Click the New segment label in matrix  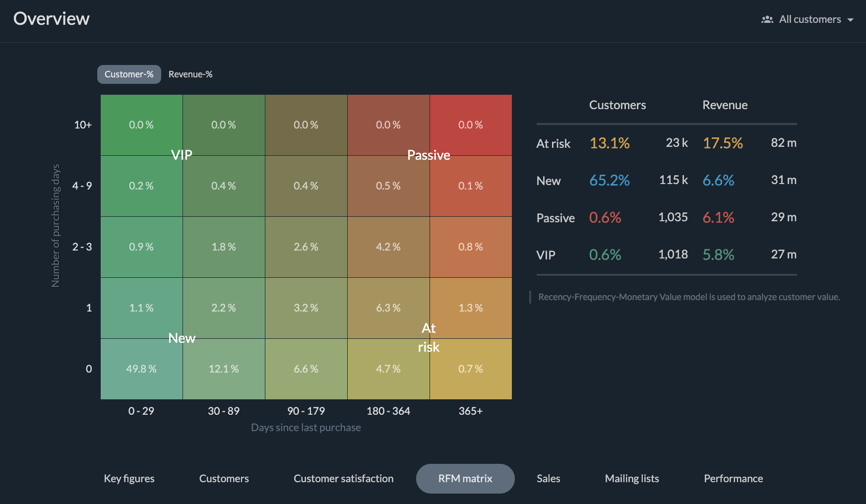click(182, 338)
